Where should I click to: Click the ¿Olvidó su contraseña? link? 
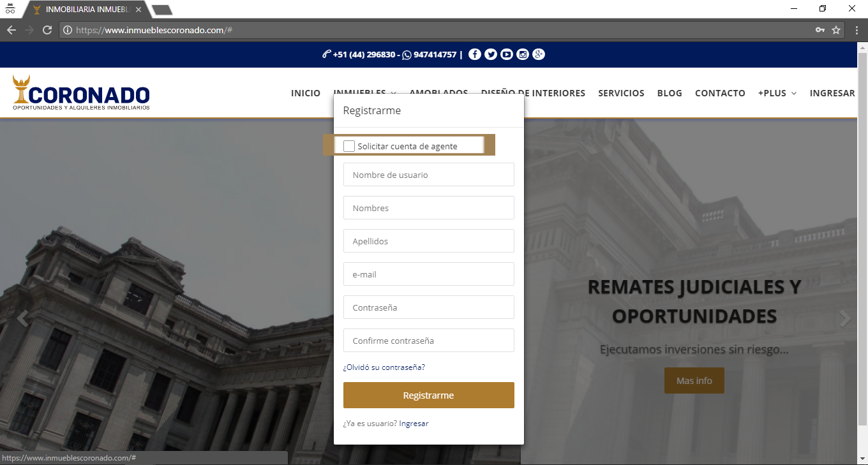point(384,367)
